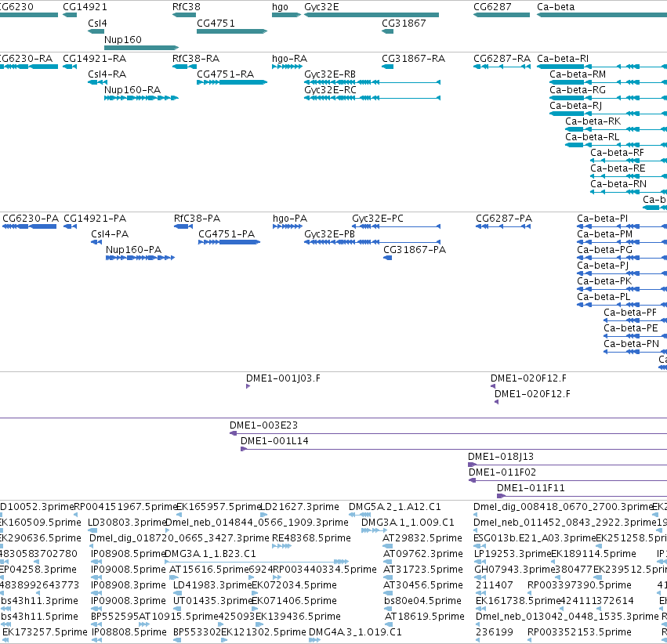
Task: Select the CG31867 gene label
Action: pos(404,23)
